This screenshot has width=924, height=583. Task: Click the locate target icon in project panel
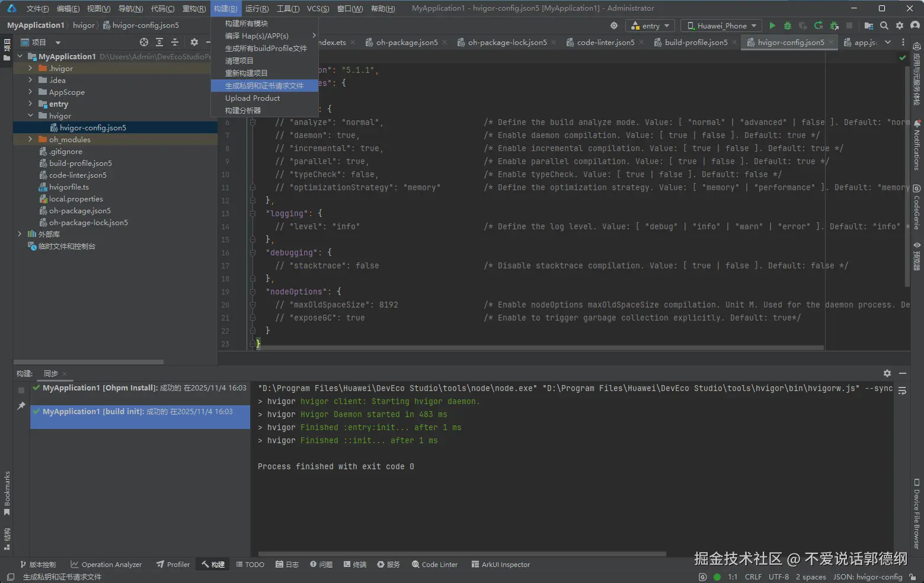(144, 42)
